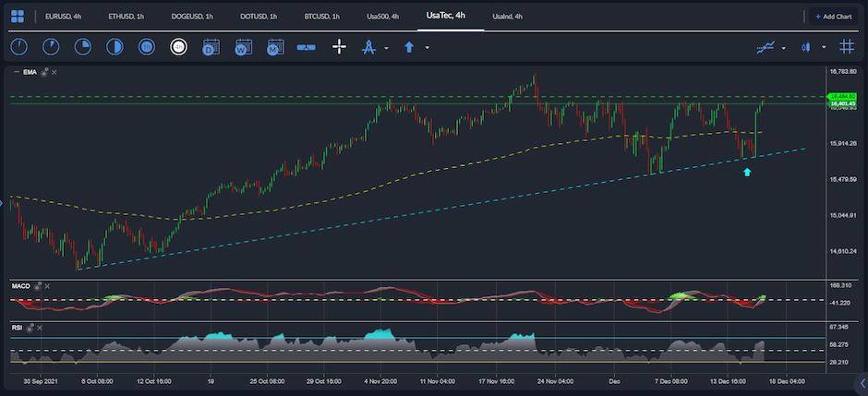Remove the RSI indicator panel

click(40, 328)
